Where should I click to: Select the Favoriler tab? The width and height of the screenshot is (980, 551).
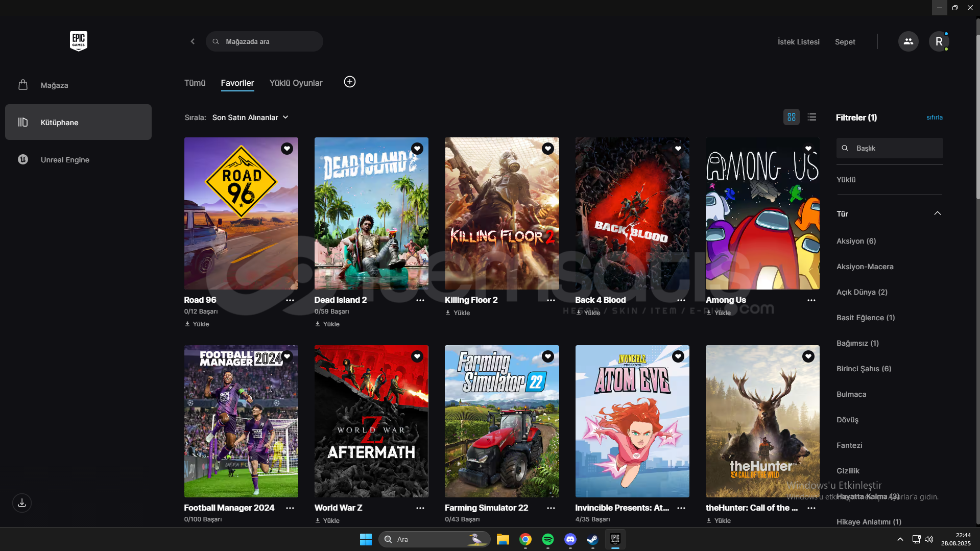(237, 83)
